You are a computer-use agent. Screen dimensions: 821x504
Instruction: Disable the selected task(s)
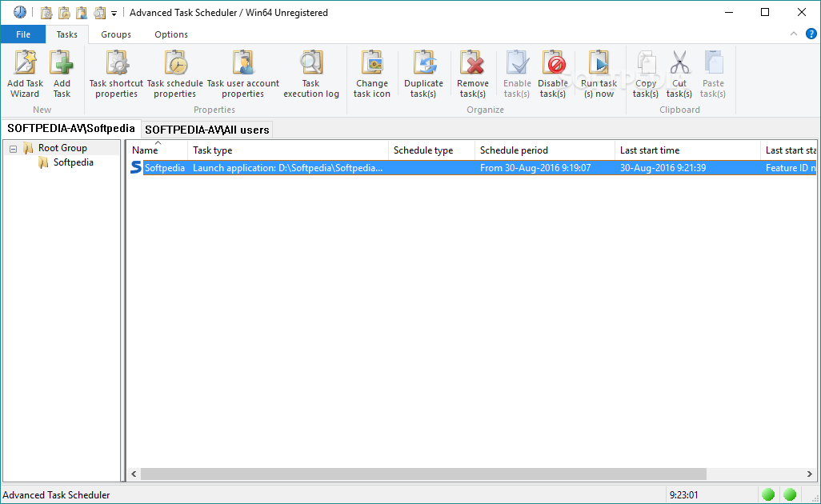click(553, 74)
